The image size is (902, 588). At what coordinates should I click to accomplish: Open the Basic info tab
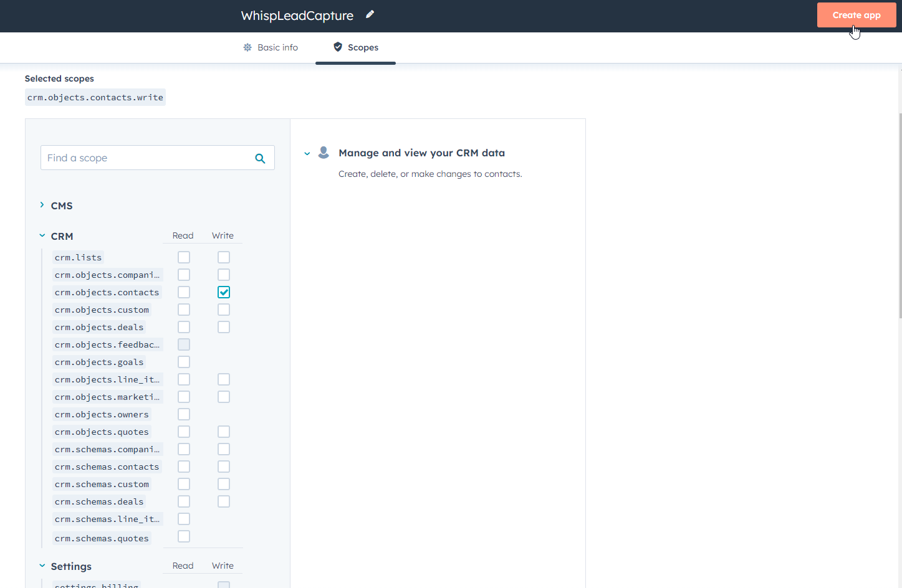pyautogui.click(x=271, y=47)
